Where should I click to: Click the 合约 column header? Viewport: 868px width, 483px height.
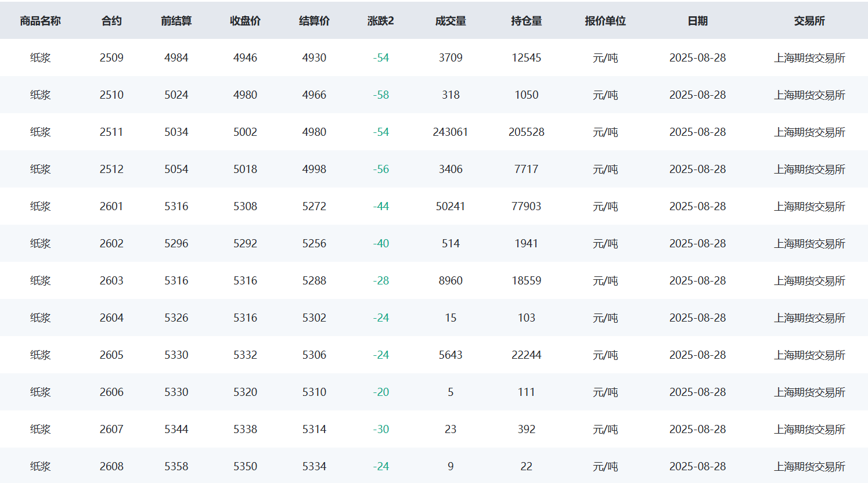click(x=111, y=21)
